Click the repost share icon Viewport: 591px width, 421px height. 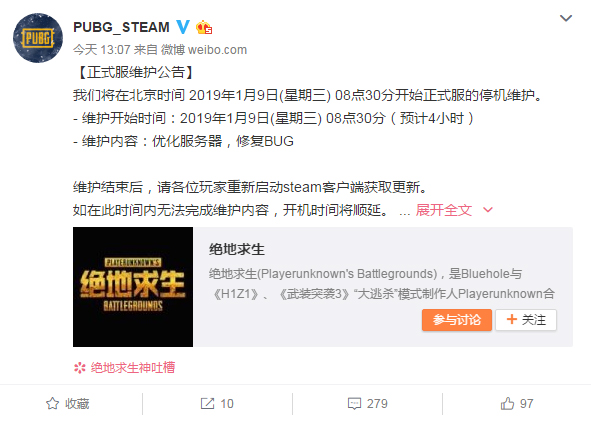[207, 404]
